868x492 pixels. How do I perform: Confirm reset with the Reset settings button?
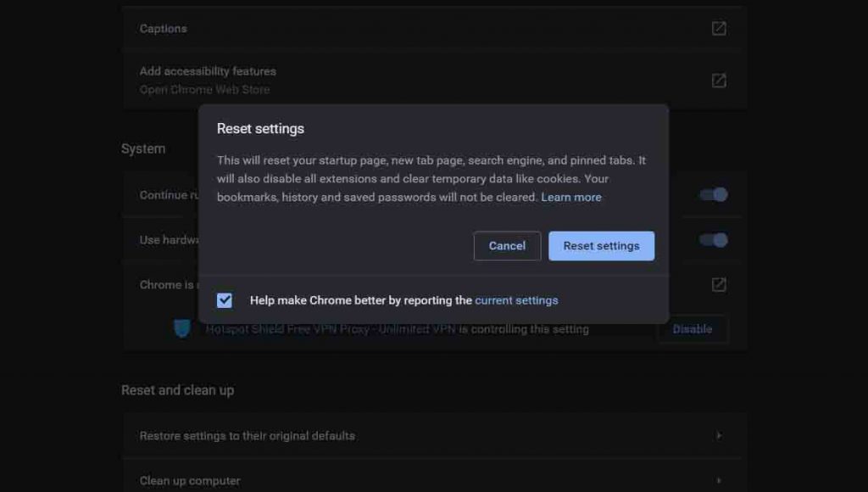(602, 246)
